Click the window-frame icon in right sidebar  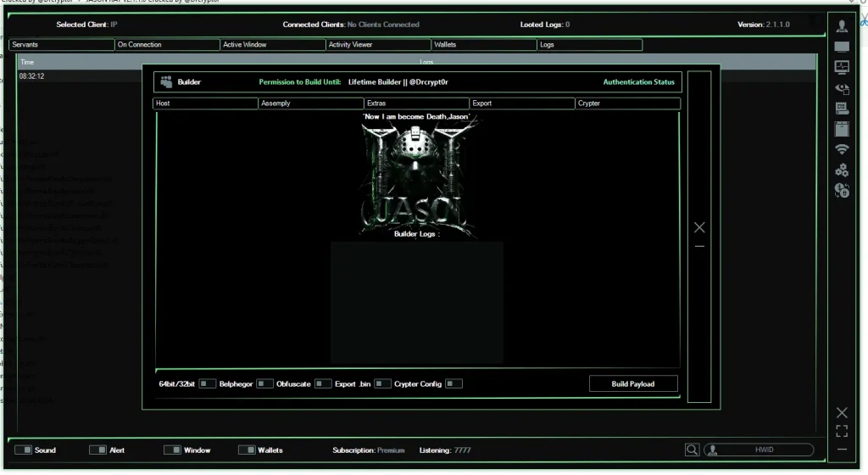click(842, 128)
